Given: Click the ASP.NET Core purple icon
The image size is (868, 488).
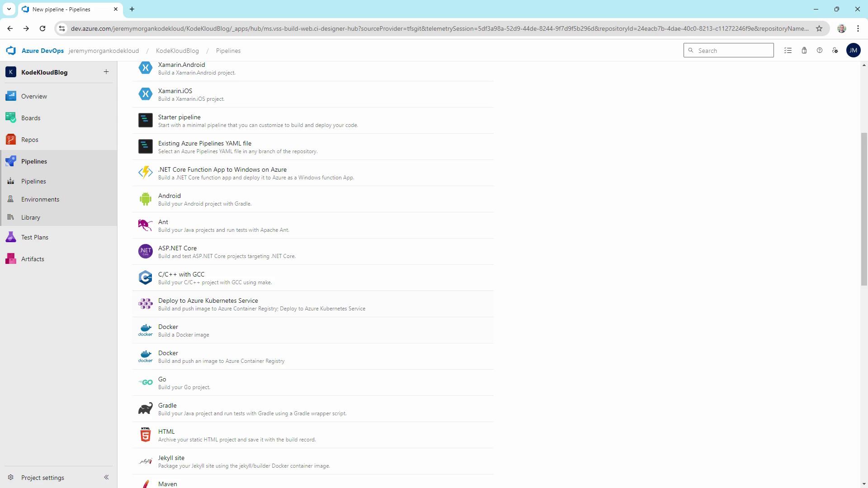Looking at the screenshot, I should (145, 251).
